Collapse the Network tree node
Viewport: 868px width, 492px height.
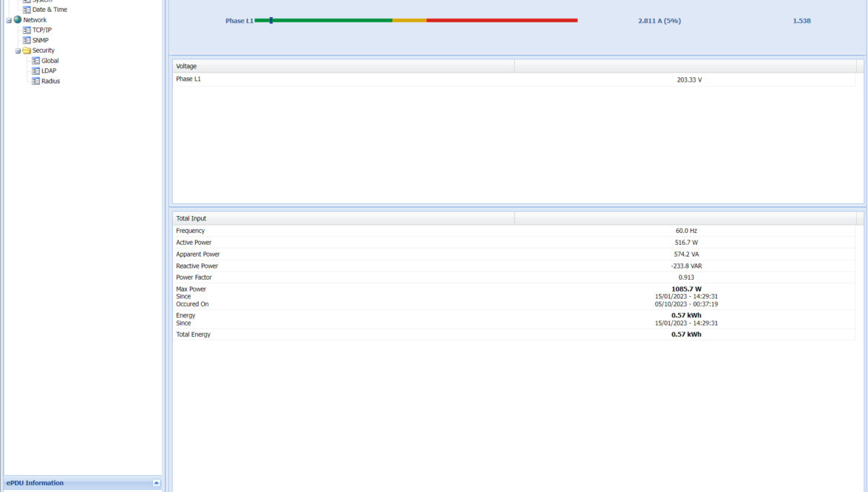coord(9,20)
